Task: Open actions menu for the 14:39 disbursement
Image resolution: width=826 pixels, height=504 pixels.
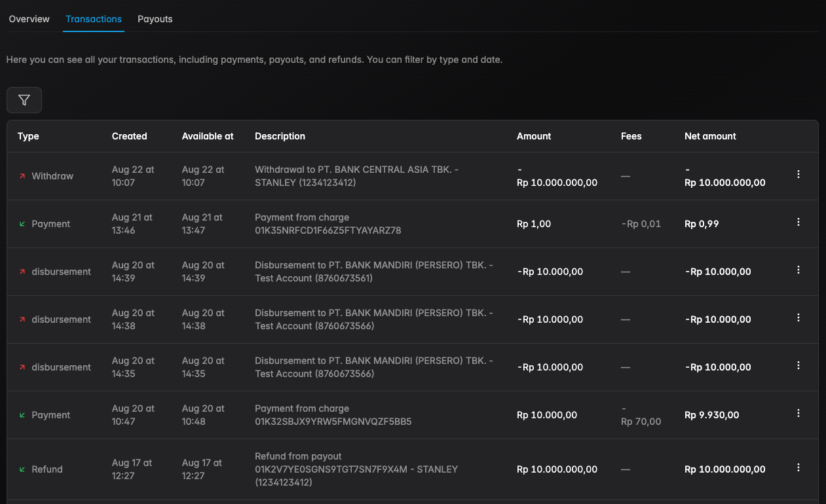Action: click(798, 270)
